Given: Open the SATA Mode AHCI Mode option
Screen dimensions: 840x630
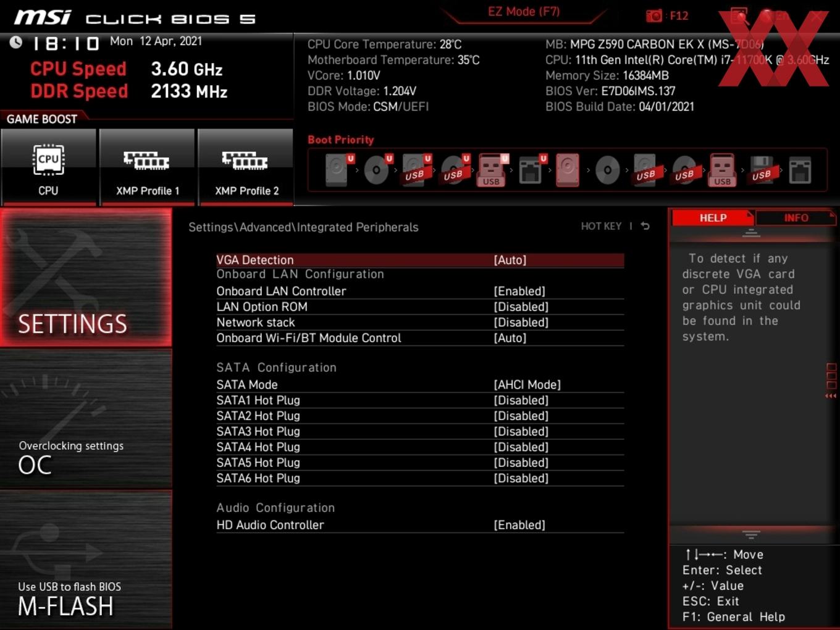Looking at the screenshot, I should [527, 385].
